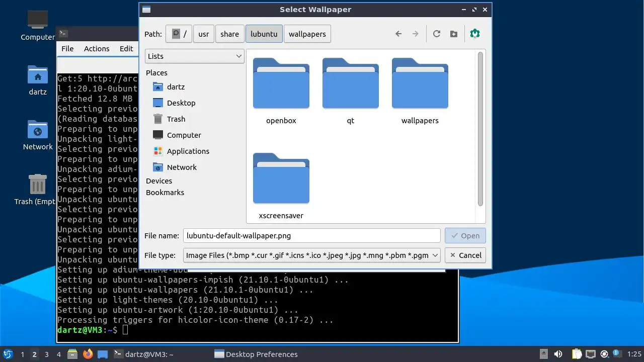Viewport: 644px width, 362px height.
Task: Open the Select Wallpaper window menu icon
Action: pos(146,9)
